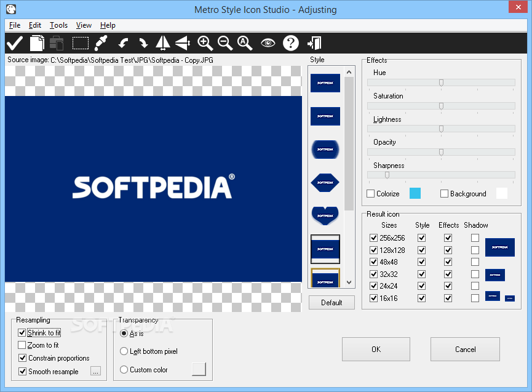Click the checkmark Apply toolbar icon
532x392 pixels.
coord(15,43)
